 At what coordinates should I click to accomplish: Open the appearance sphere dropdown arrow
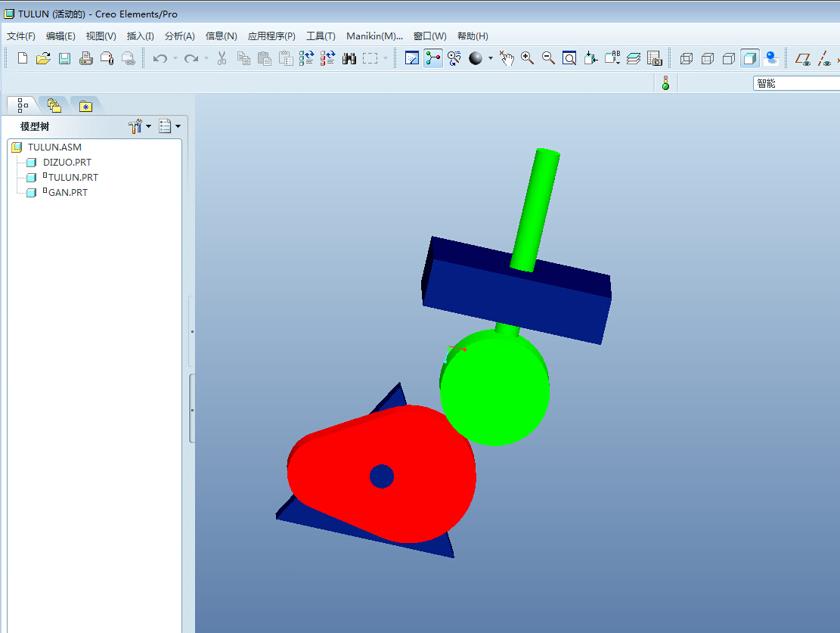pos(490,58)
